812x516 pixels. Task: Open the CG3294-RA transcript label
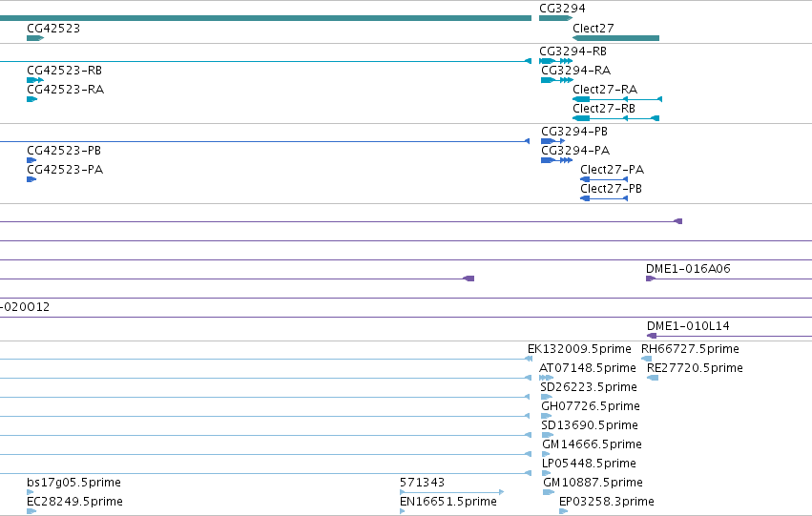point(576,71)
